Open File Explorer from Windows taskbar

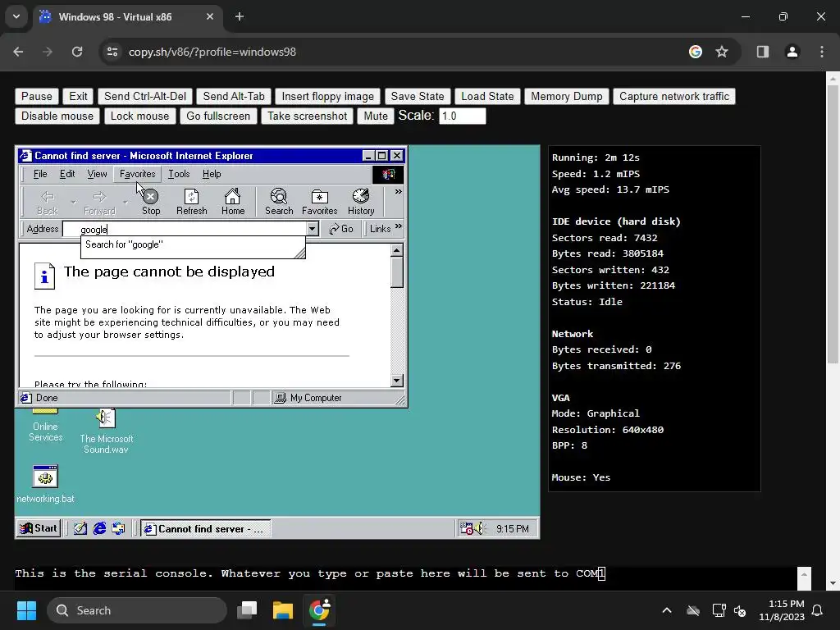283,610
